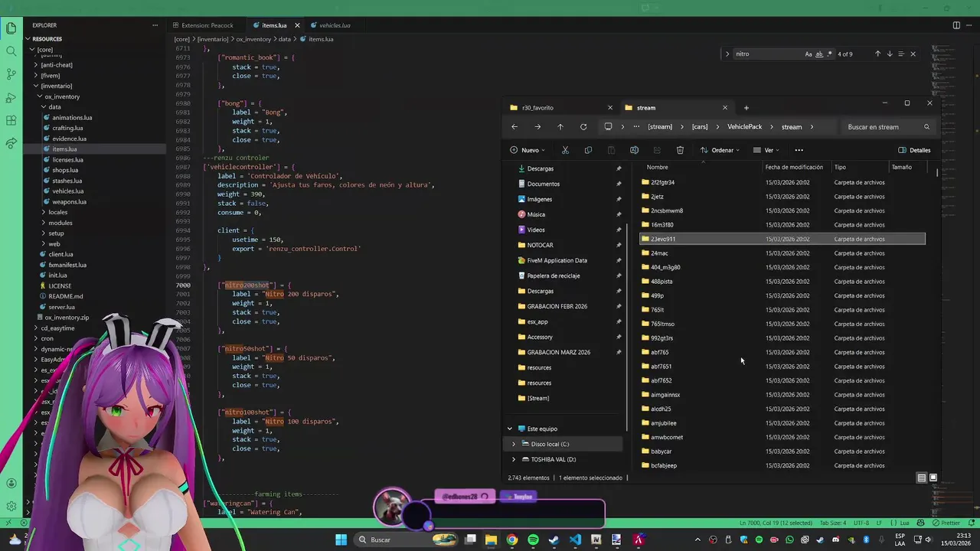Switch to Extension: Peacock tab

coord(207,25)
